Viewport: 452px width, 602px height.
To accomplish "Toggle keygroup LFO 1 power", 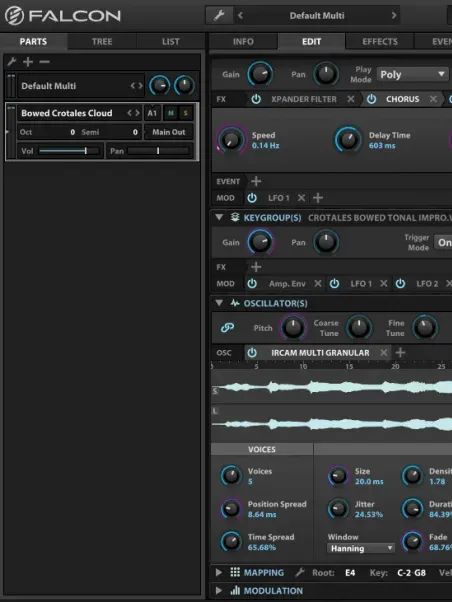I will point(334,284).
